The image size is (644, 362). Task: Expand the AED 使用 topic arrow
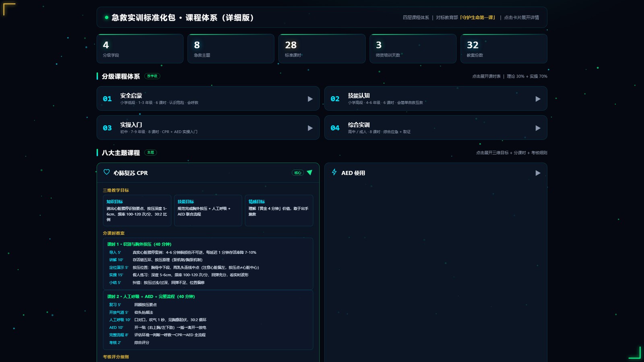(538, 173)
